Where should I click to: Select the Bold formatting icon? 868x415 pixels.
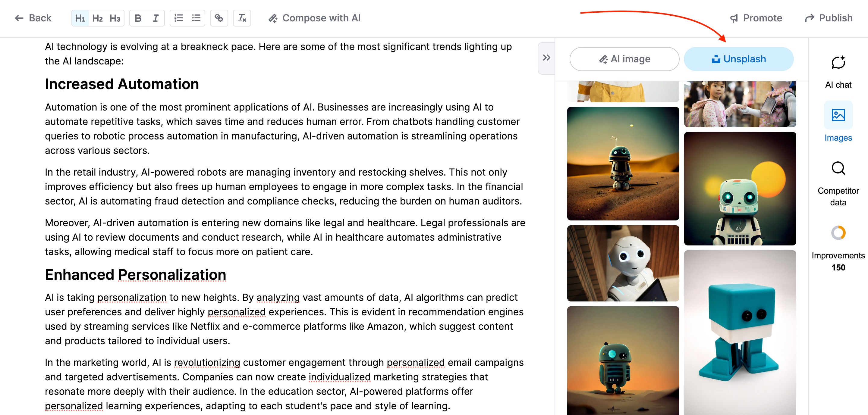pos(138,18)
